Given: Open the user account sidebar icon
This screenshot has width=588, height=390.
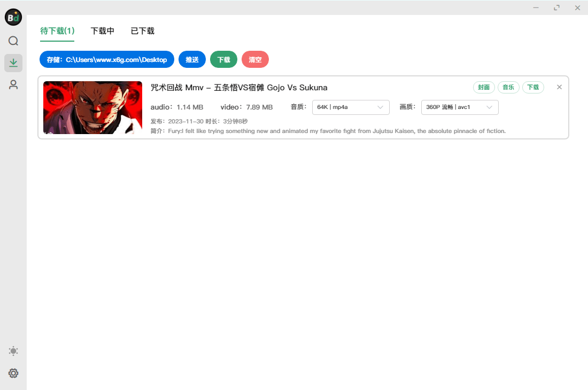Looking at the screenshot, I should click(13, 84).
